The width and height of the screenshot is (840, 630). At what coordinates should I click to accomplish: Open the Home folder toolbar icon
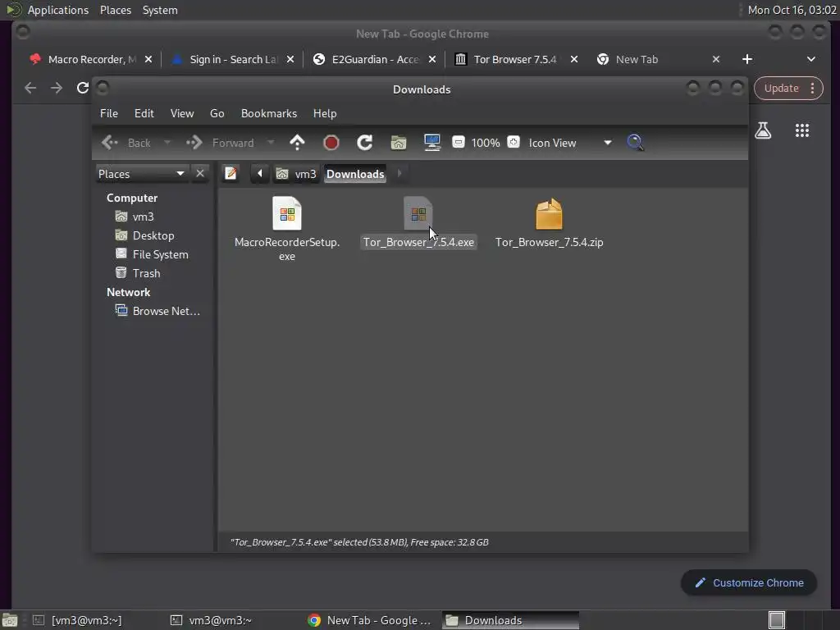(x=399, y=143)
